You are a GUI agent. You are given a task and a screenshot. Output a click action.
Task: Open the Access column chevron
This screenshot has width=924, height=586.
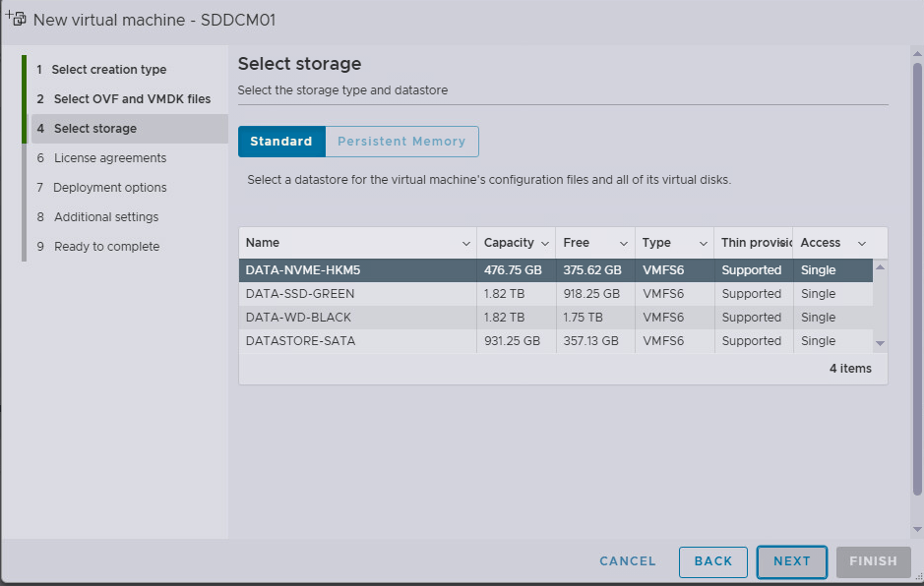coord(862,243)
